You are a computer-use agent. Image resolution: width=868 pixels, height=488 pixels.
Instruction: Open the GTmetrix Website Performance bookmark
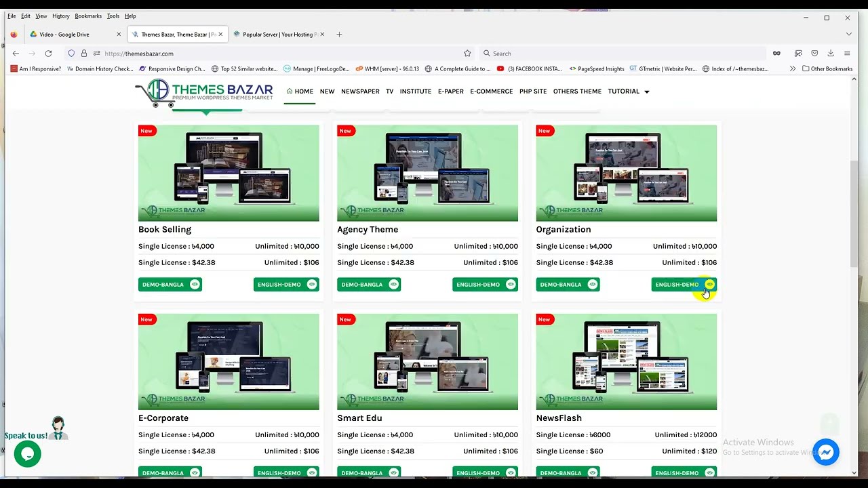pyautogui.click(x=663, y=68)
